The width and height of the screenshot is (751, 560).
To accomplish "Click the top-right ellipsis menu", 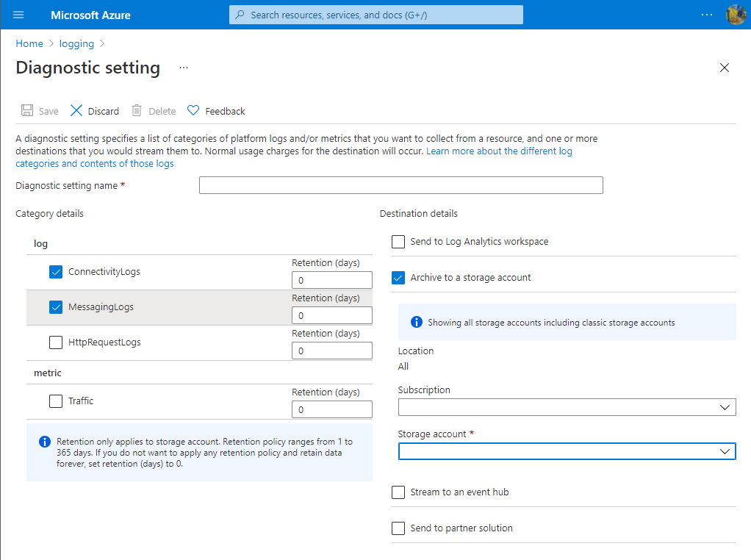I will [x=706, y=15].
